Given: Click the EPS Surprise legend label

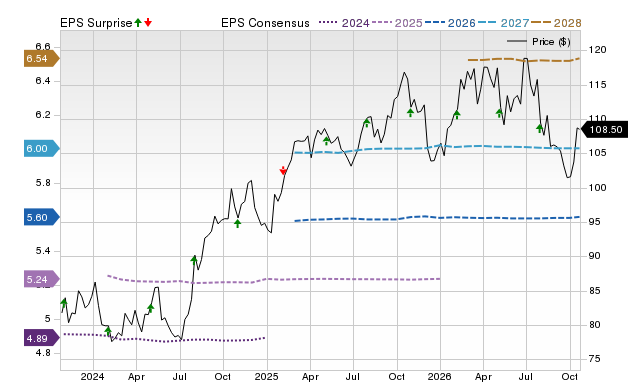Looking at the screenshot, I should (x=96, y=23).
